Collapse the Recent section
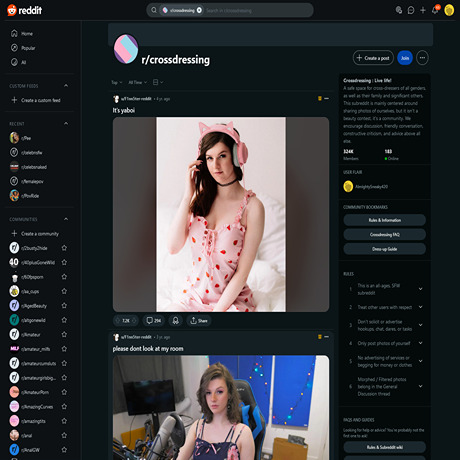The width and height of the screenshot is (460, 460). 66,123
